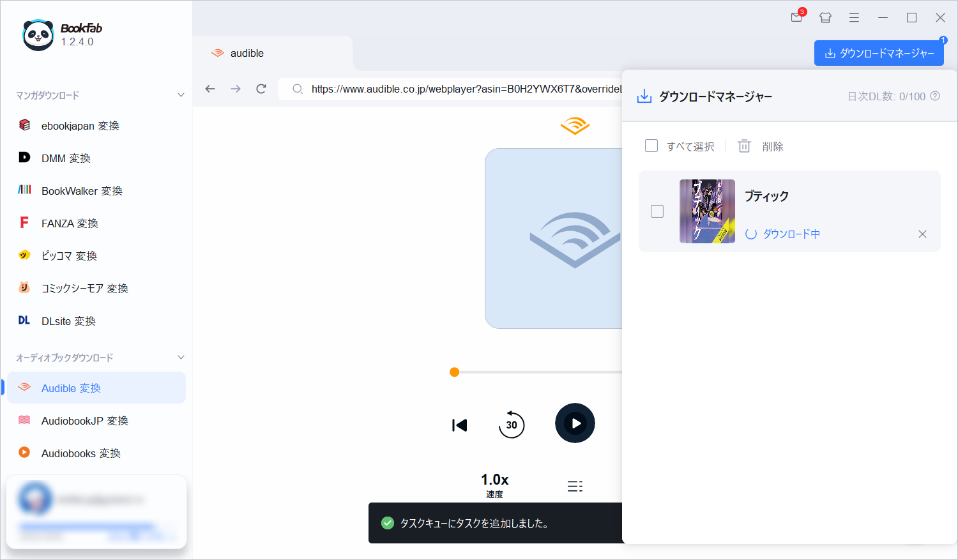The image size is (958, 560).
Task: Click the search icon in address bar
Action: point(298,89)
